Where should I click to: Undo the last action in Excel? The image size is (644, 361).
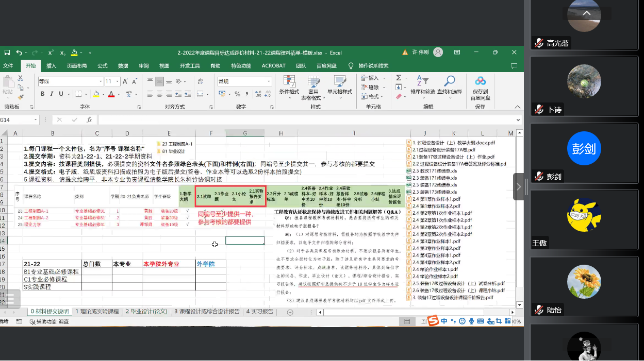[x=19, y=53]
